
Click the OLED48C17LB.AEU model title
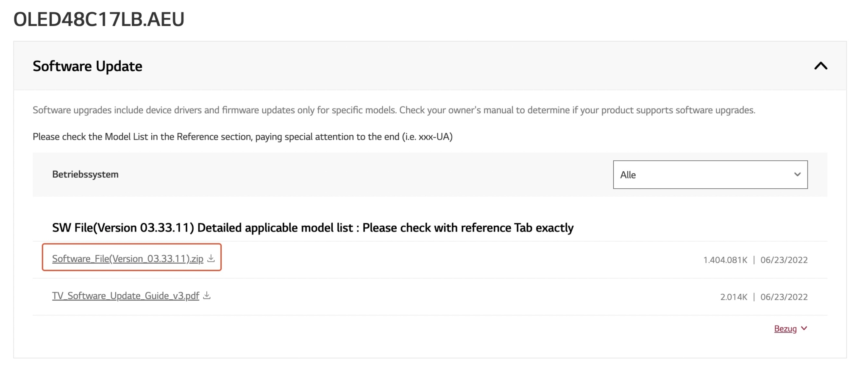[x=99, y=20]
